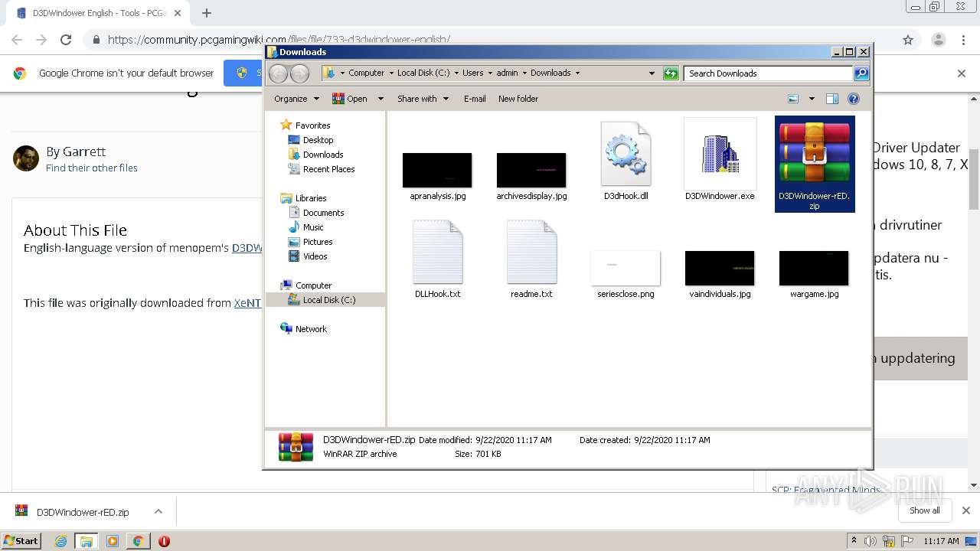
Task: Expand the address bar history dropdown
Action: 652,73
